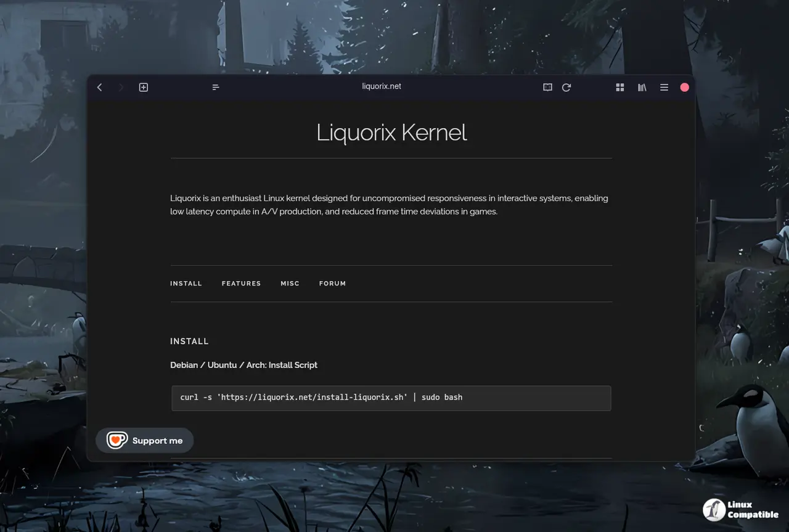The height and width of the screenshot is (532, 789).
Task: Open the MISC navigation item
Action: pyautogui.click(x=290, y=284)
